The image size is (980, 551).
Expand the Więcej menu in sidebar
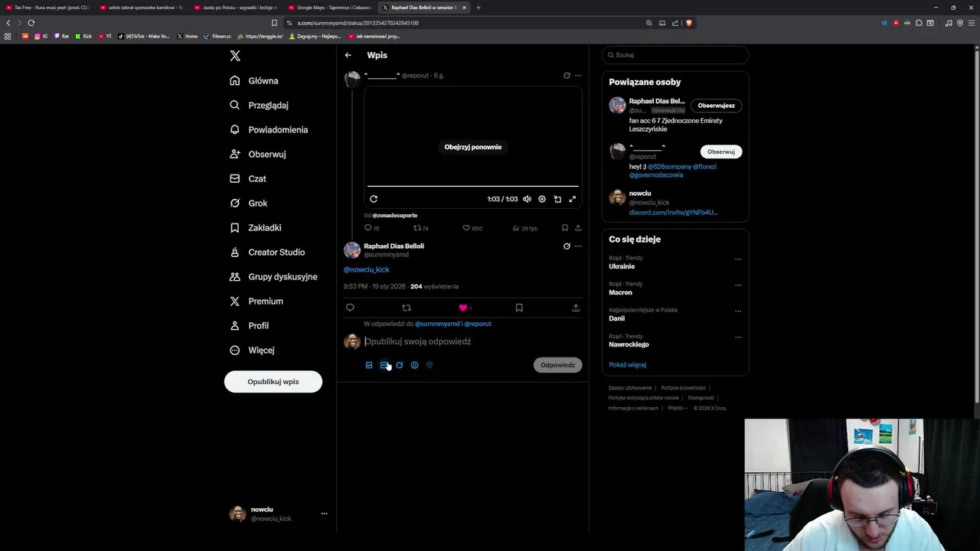(251, 350)
